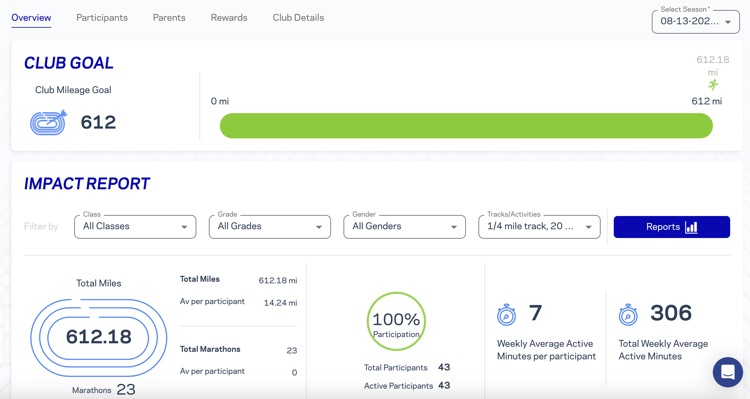This screenshot has height=399, width=750.
Task: Click the green club goal progress bar
Action: pyautogui.click(x=466, y=126)
